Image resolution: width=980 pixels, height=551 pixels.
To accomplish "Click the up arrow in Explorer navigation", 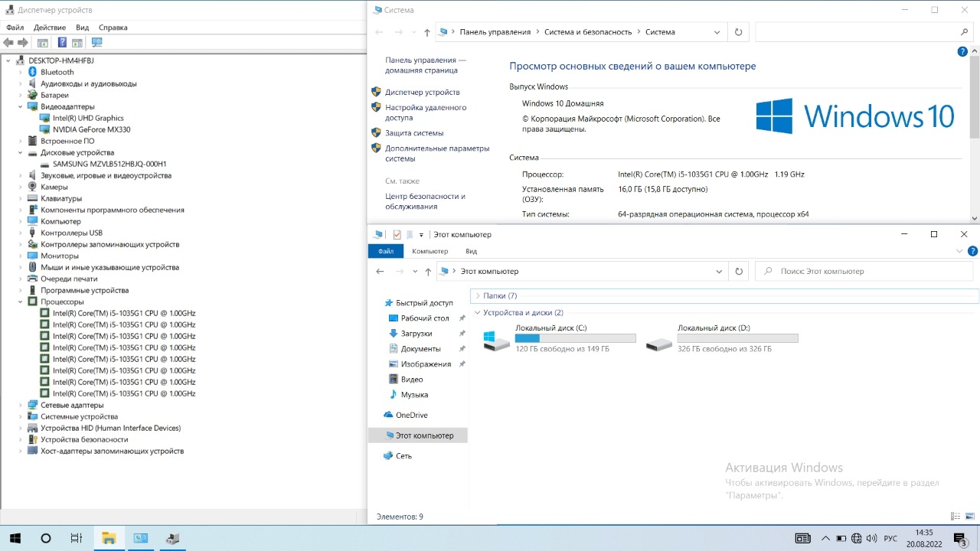I will coord(427,271).
